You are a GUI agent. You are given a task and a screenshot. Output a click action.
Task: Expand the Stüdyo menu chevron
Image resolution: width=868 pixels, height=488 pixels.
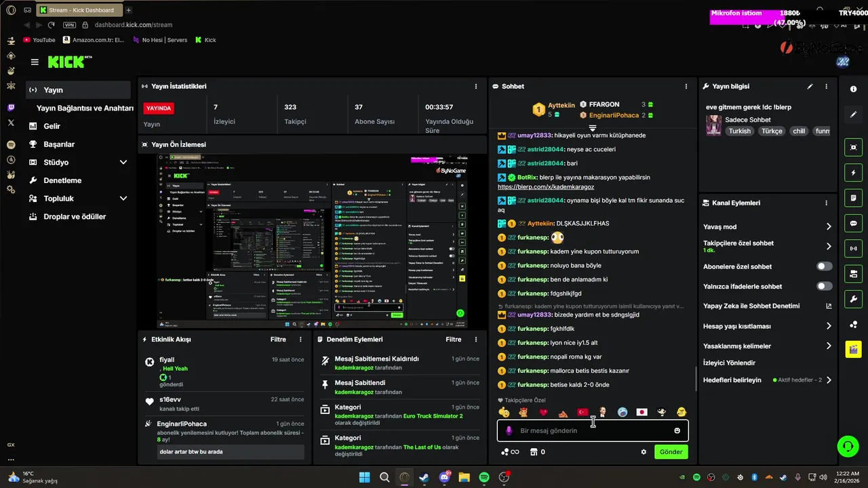coord(123,163)
